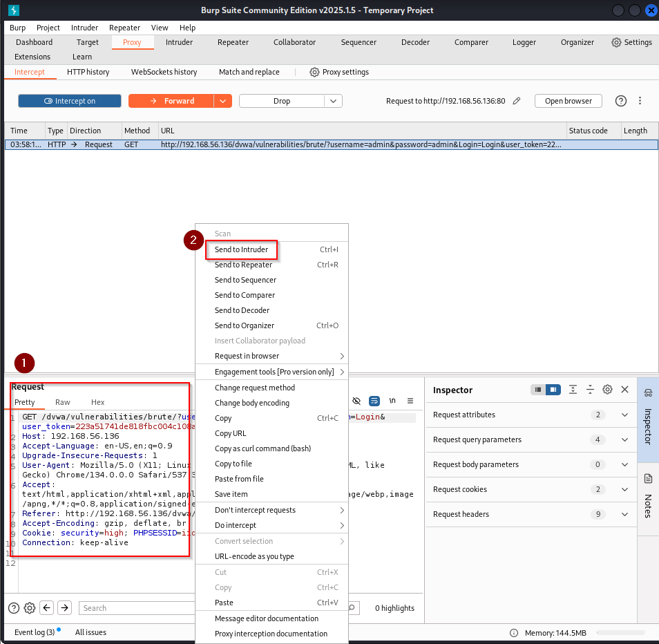Click the Open browser button
The width and height of the screenshot is (659, 644).
click(x=569, y=101)
